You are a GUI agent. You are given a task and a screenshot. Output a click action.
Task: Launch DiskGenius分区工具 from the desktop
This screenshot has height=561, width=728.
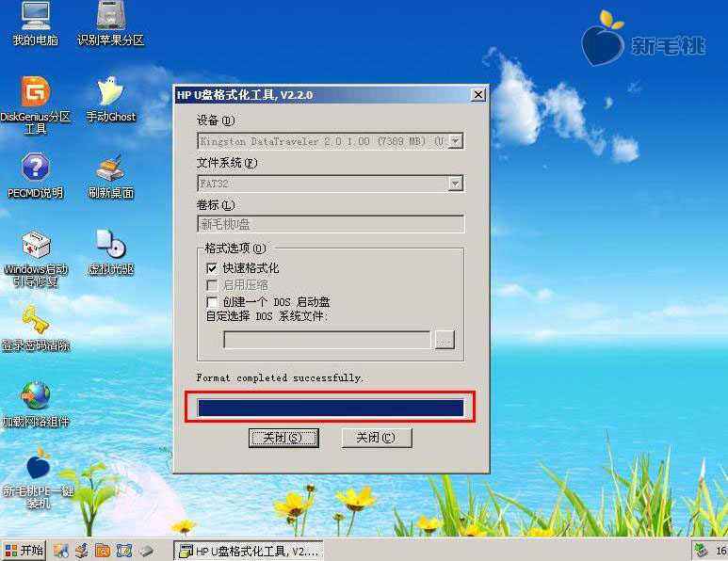click(x=35, y=104)
